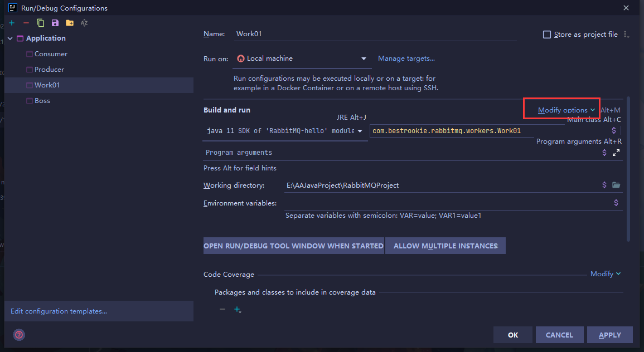
Task: Insert macro in the Main class field
Action: tap(613, 130)
